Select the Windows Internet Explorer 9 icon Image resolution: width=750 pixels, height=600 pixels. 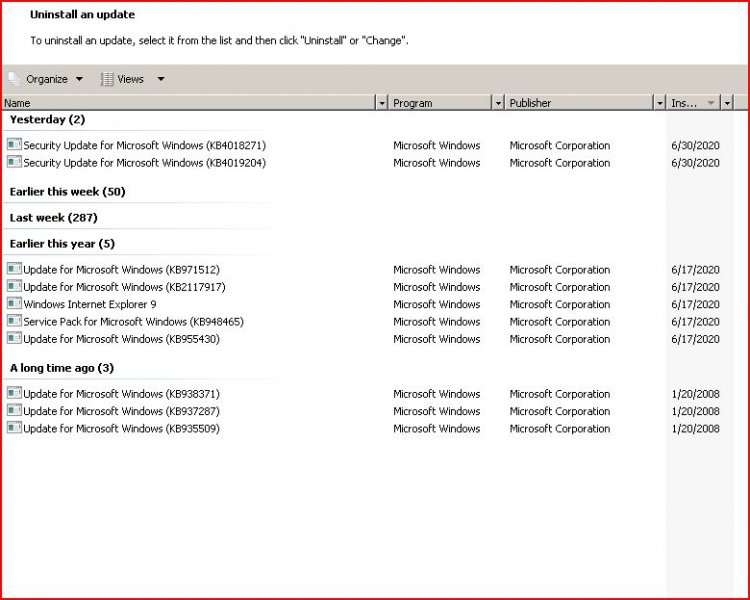click(x=14, y=304)
